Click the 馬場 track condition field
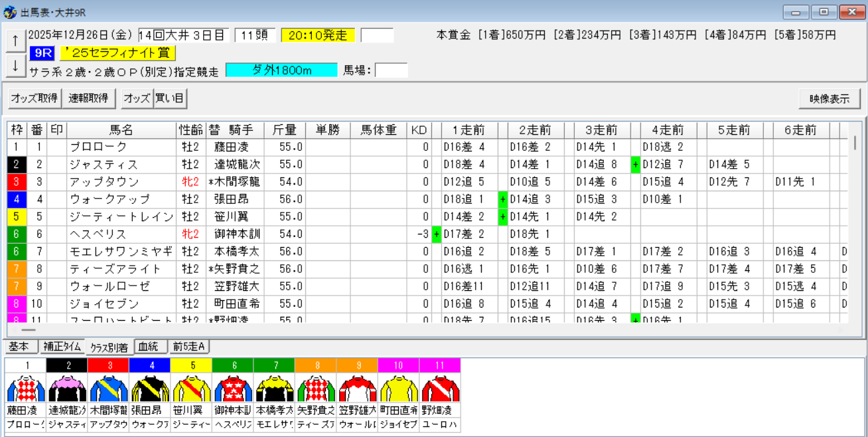 391,70
